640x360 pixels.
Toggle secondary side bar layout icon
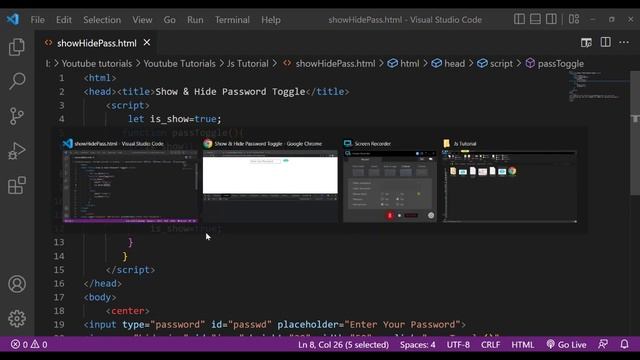click(x=551, y=19)
